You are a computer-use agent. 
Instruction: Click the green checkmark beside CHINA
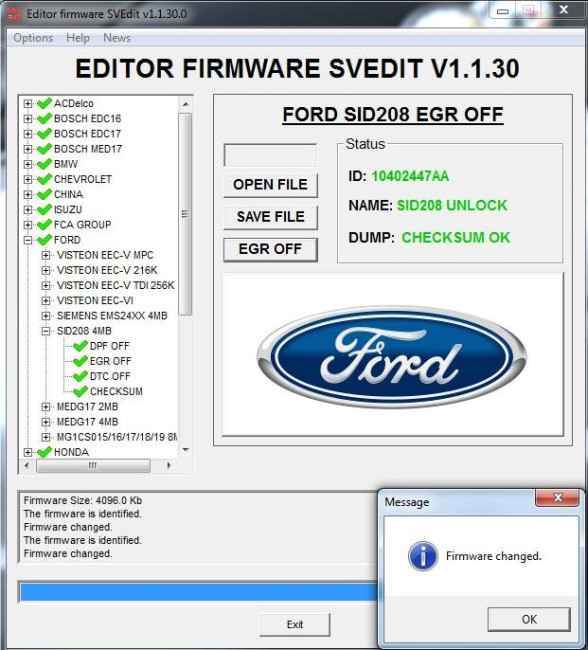click(x=44, y=194)
